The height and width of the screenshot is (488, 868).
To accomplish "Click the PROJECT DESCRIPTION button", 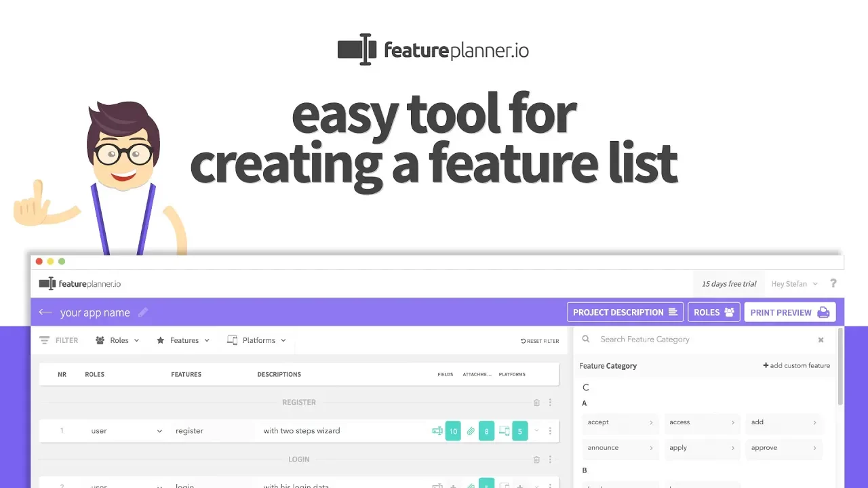I will click(x=625, y=312).
